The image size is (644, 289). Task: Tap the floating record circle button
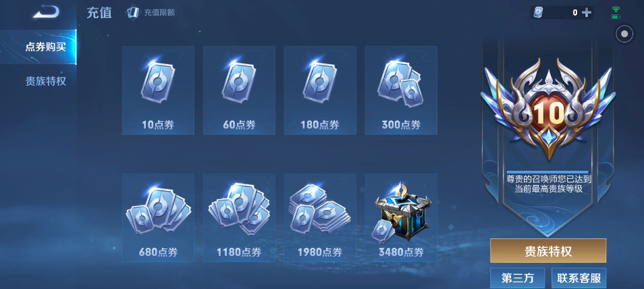[x=624, y=34]
